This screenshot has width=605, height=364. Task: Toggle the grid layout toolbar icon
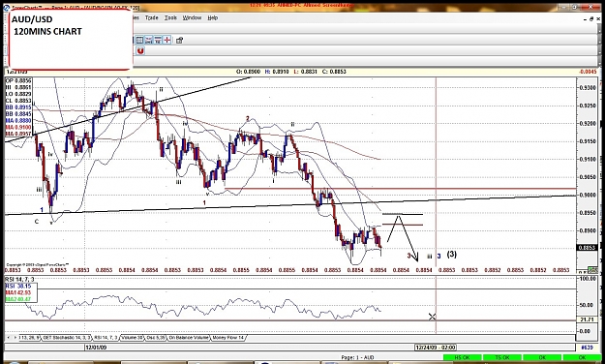(x=139, y=40)
